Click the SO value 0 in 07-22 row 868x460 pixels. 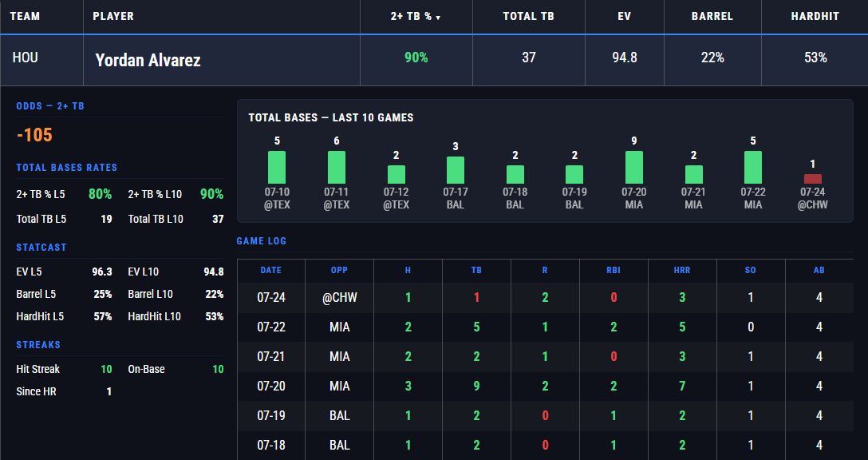[751, 327]
